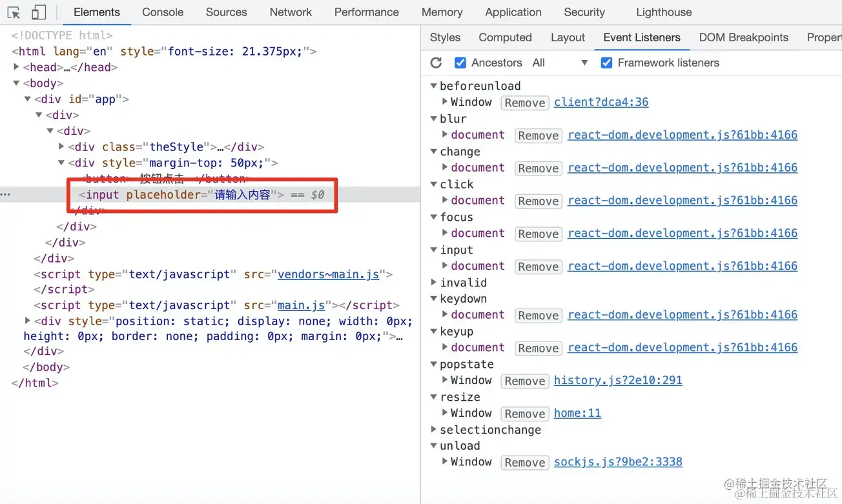Open the All listener filter dropdown
Screen dimensions: 842x504
pyautogui.click(x=560, y=63)
